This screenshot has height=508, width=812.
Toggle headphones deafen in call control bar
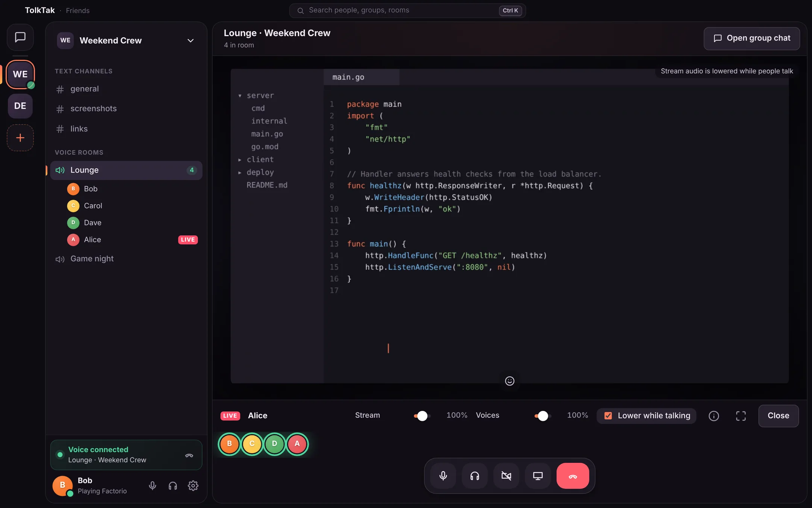pyautogui.click(x=475, y=476)
